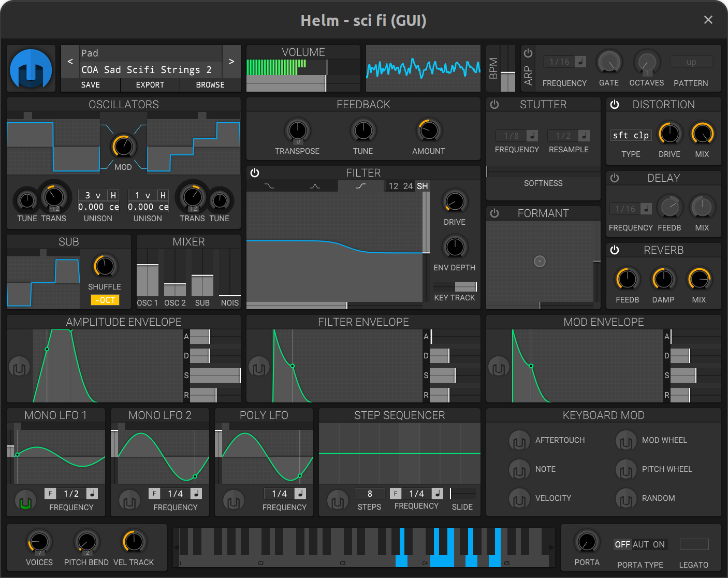Click the Mod Wheel modulation icon
728x578 pixels.
pyautogui.click(x=626, y=441)
